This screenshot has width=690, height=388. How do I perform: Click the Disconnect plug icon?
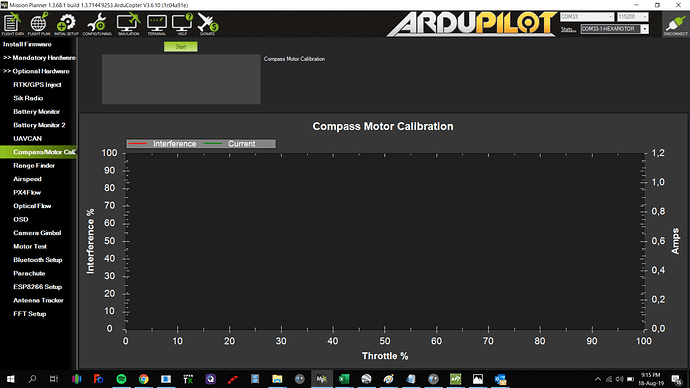[x=675, y=24]
